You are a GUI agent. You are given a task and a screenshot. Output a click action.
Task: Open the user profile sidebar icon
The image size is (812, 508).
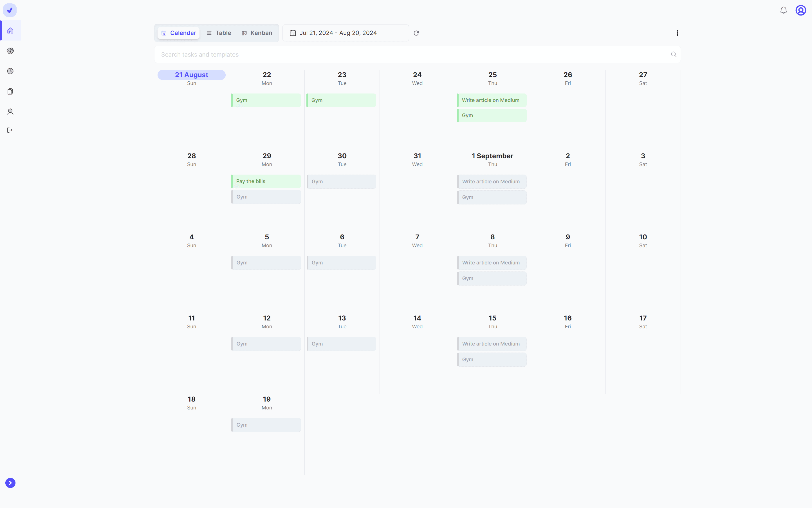click(x=10, y=112)
